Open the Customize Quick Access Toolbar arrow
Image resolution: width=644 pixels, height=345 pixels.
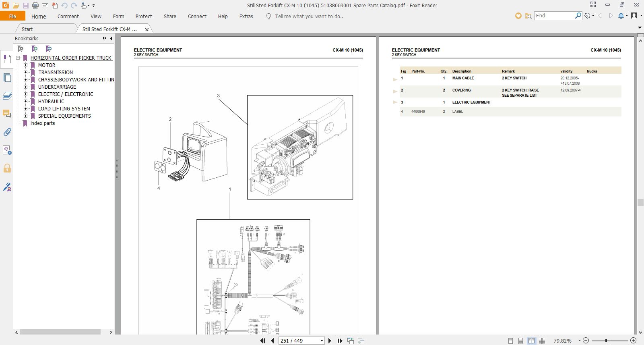point(94,6)
